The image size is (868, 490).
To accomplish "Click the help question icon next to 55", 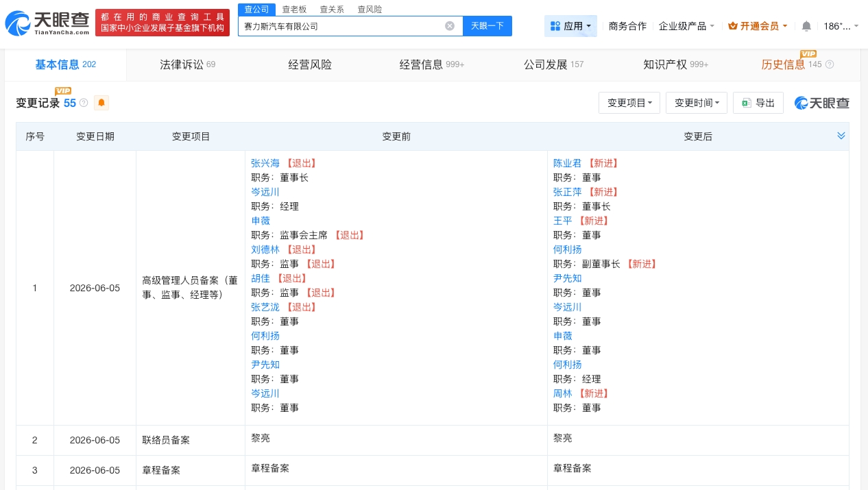I will (84, 103).
